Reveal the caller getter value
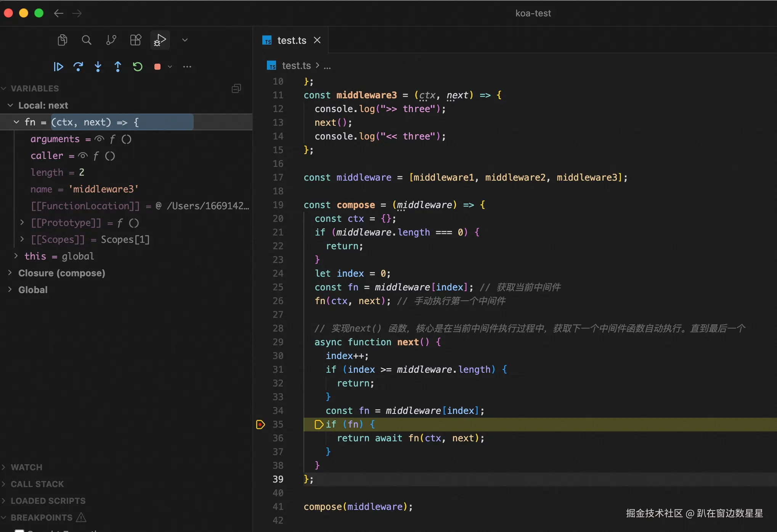The width and height of the screenshot is (777, 532). (83, 156)
